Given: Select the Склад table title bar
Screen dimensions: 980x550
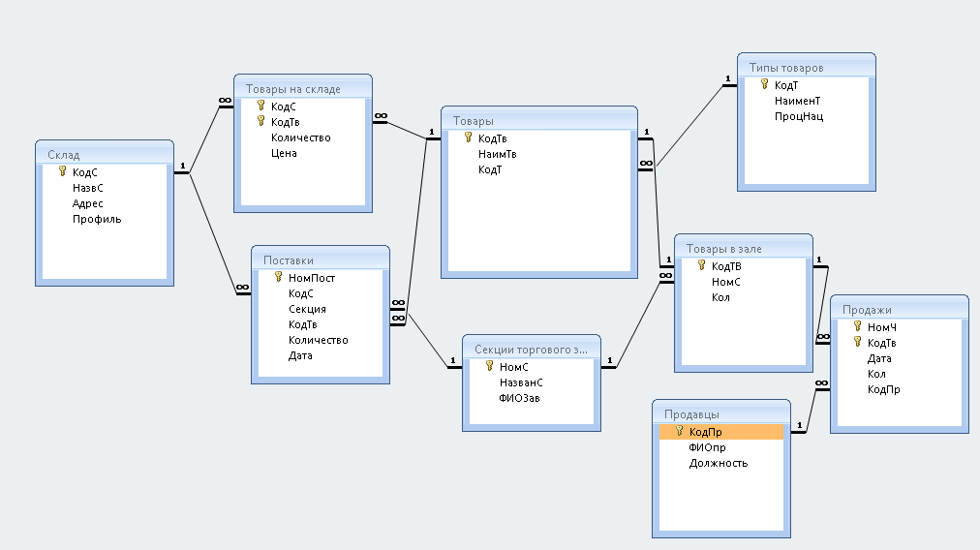Looking at the screenshot, I should click(x=105, y=154).
